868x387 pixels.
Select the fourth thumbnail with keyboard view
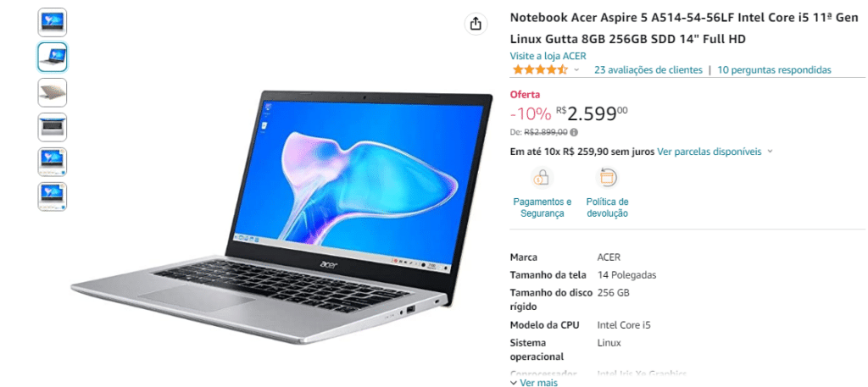tap(53, 127)
